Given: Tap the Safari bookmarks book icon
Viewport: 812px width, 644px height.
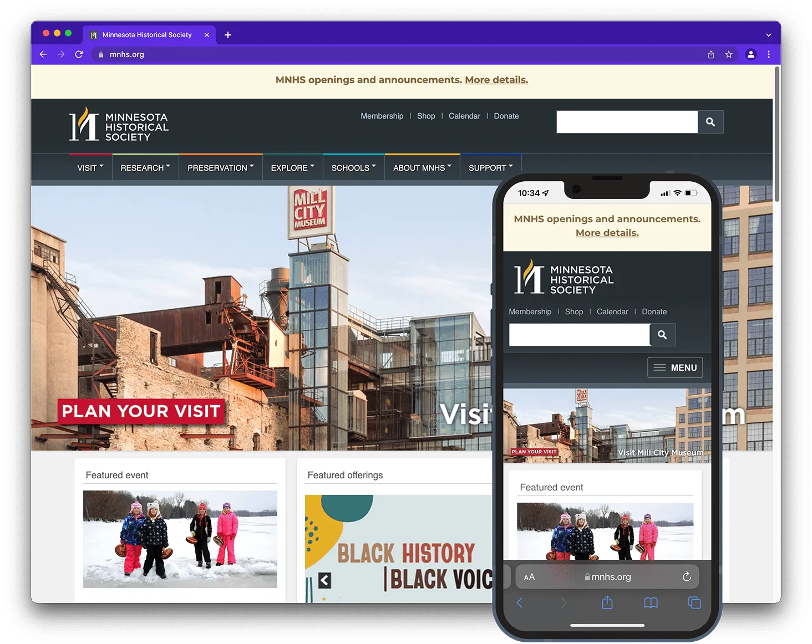Looking at the screenshot, I should coord(651,602).
